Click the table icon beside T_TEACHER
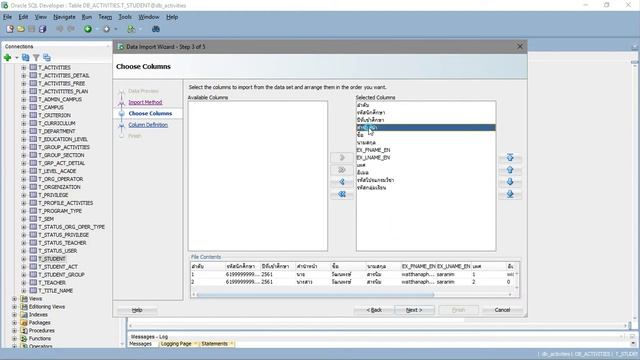Image resolution: width=640 pixels, height=360 pixels. [x=33, y=282]
